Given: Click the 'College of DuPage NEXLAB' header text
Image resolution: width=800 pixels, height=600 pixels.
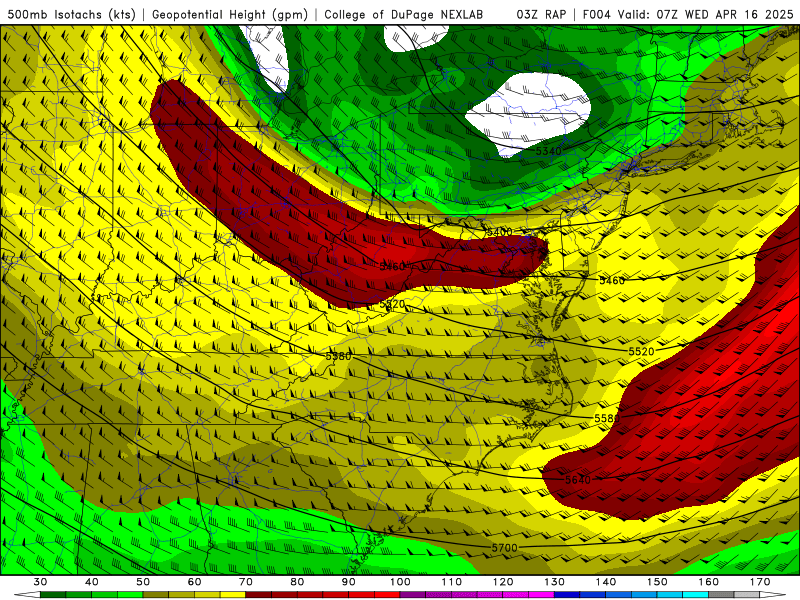Looking at the screenshot, I should 403,14.
